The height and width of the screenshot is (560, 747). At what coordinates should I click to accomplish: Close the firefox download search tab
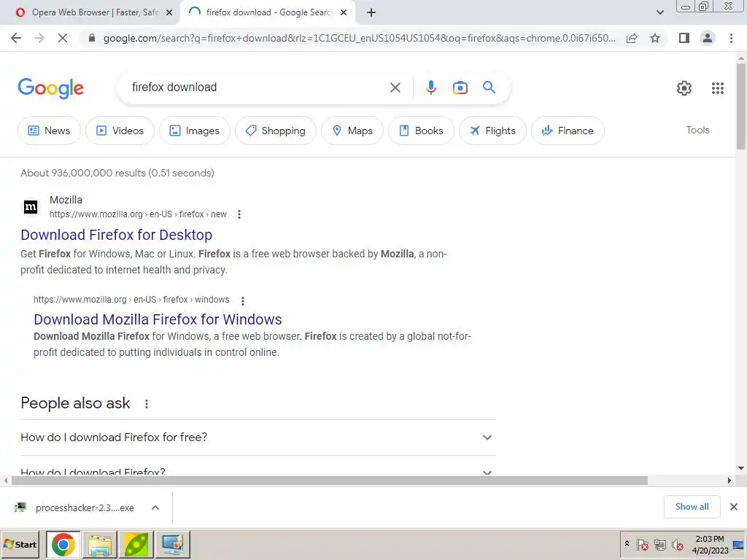[x=344, y=13]
